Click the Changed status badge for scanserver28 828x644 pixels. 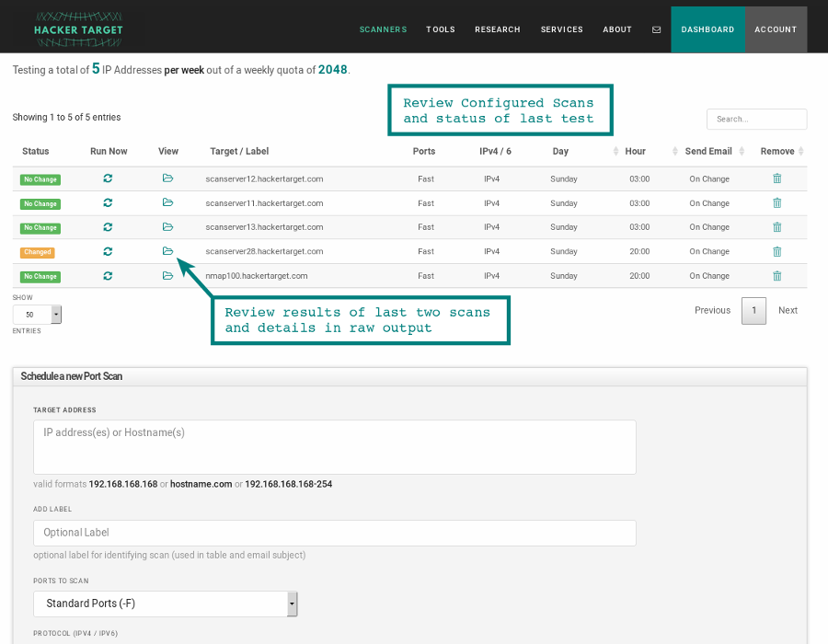click(38, 252)
